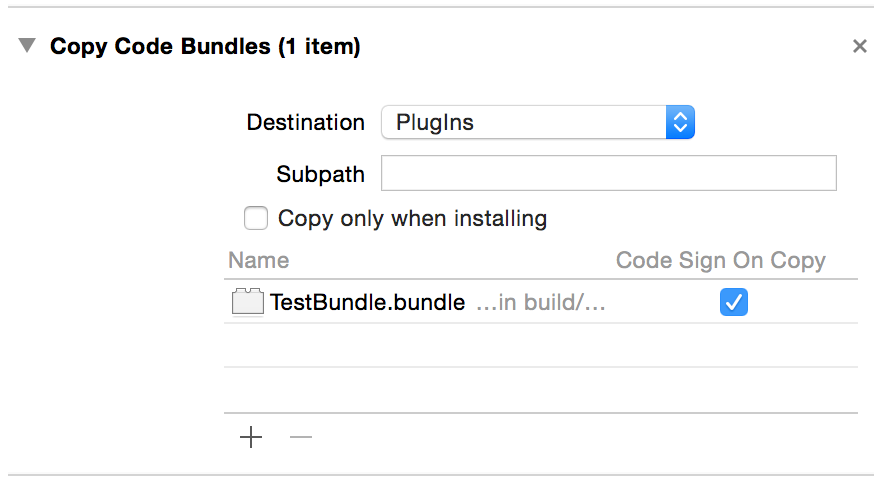Click the Subpath label
The width and height of the screenshot is (884, 488).
click(x=320, y=175)
